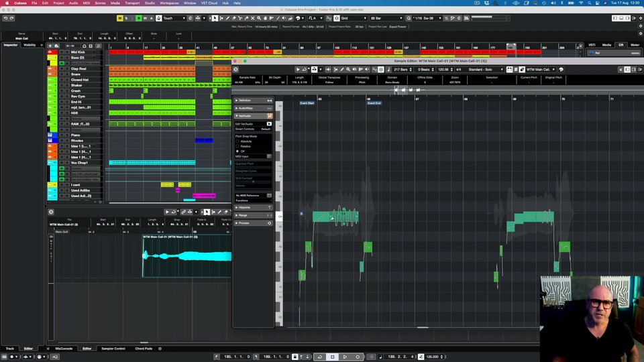Select the Mute X tool in main toolbar
Screen dimensions: 644x362
coord(253,18)
